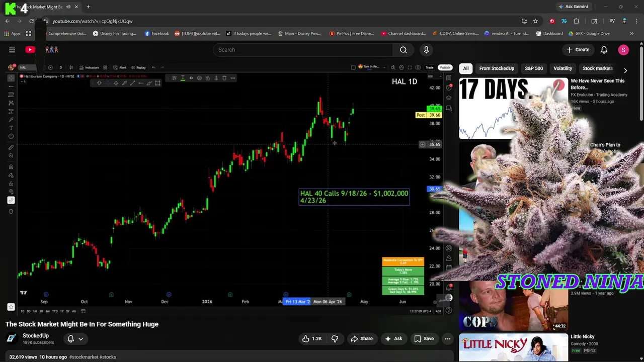Mute the tab via speaker icon
The width and height of the screenshot is (644, 362).
pos(68,7)
